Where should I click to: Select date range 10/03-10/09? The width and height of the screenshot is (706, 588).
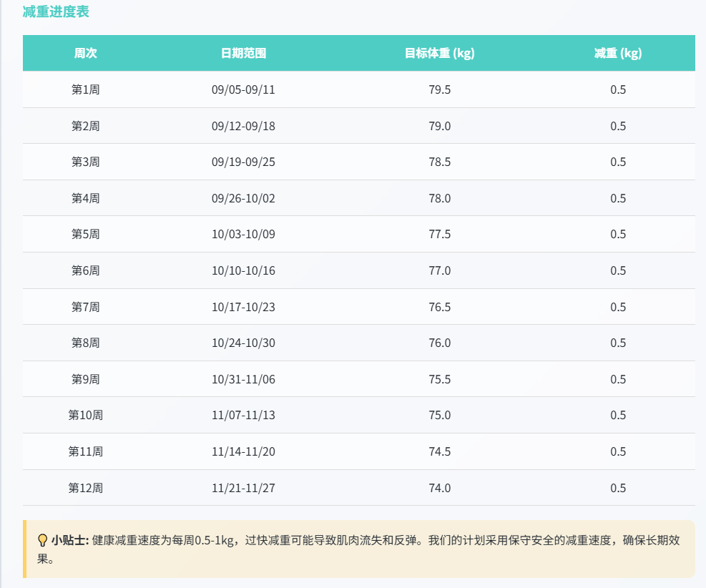pyautogui.click(x=243, y=234)
